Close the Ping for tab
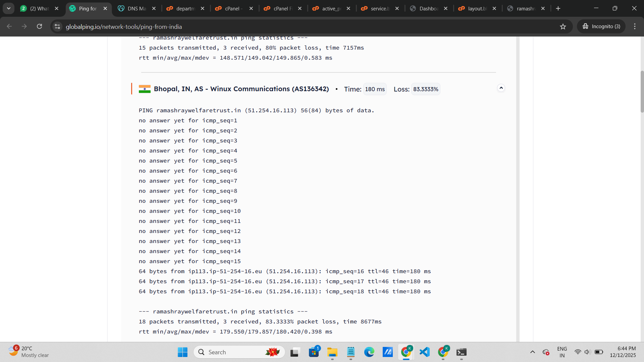The width and height of the screenshot is (644, 362). point(105,8)
